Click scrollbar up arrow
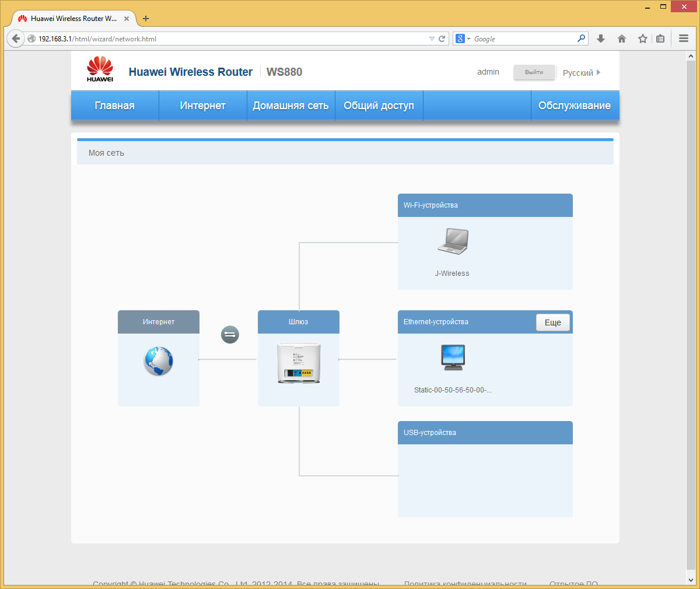Image resolution: width=700 pixels, height=589 pixels. coord(691,57)
